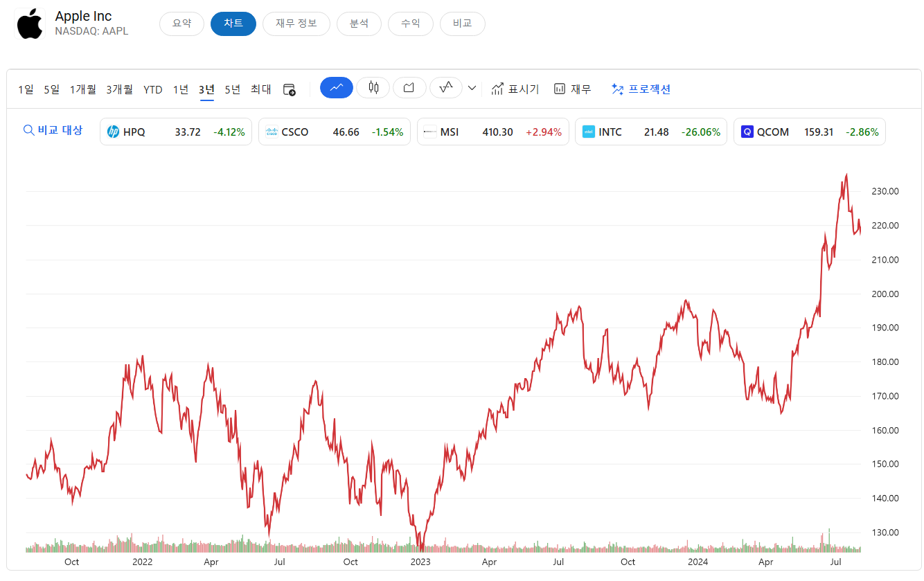924x581 pixels.
Task: Set range to 5일
Action: (x=52, y=89)
